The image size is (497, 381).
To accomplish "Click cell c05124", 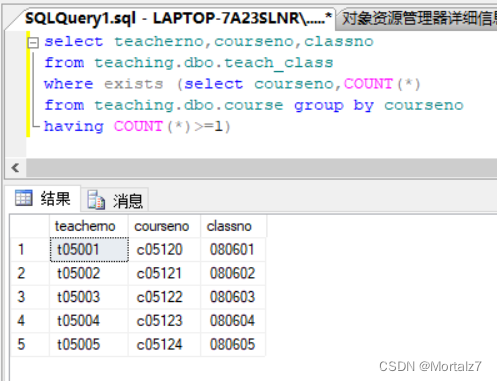I will pyautogui.click(x=164, y=344).
